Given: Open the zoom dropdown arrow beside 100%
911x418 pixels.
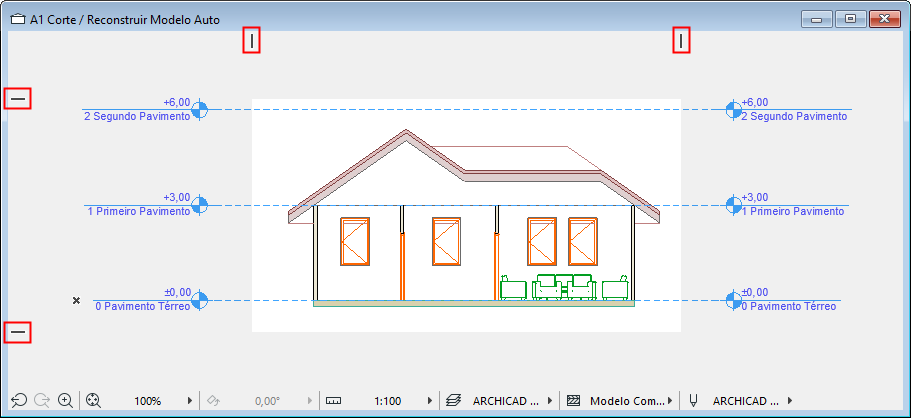Looking at the screenshot, I should click(190, 401).
